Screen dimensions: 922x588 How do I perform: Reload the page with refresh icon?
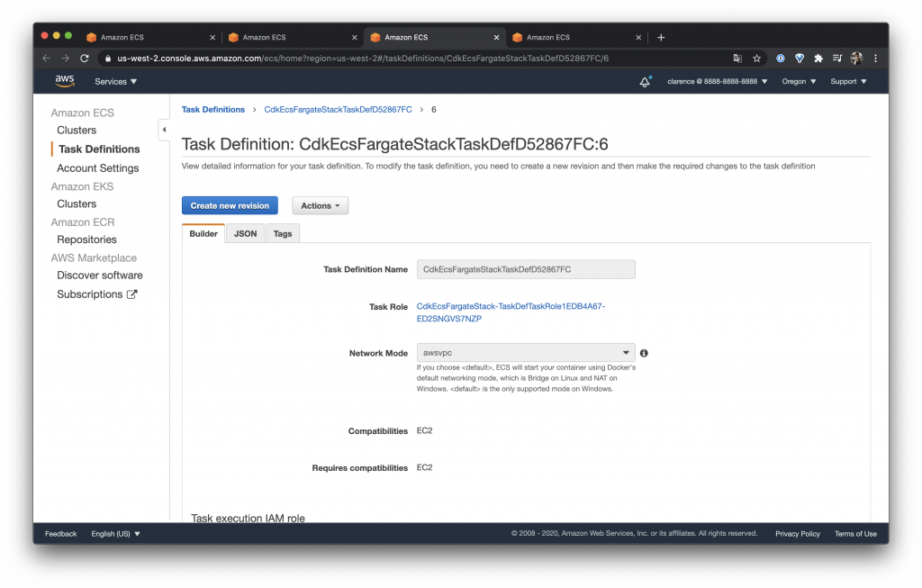(85, 59)
